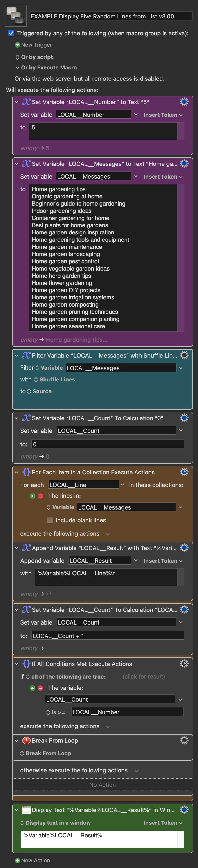Open gear menu of For Each action
198x868 pixels.
pyautogui.click(x=184, y=472)
